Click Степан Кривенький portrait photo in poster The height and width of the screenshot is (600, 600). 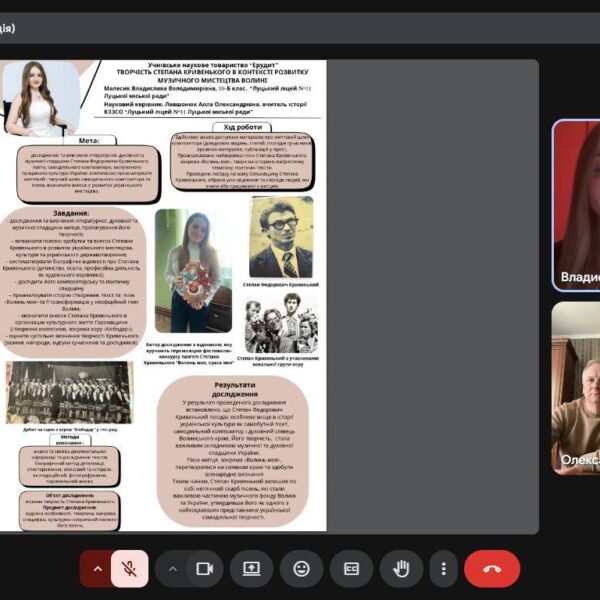279,237
